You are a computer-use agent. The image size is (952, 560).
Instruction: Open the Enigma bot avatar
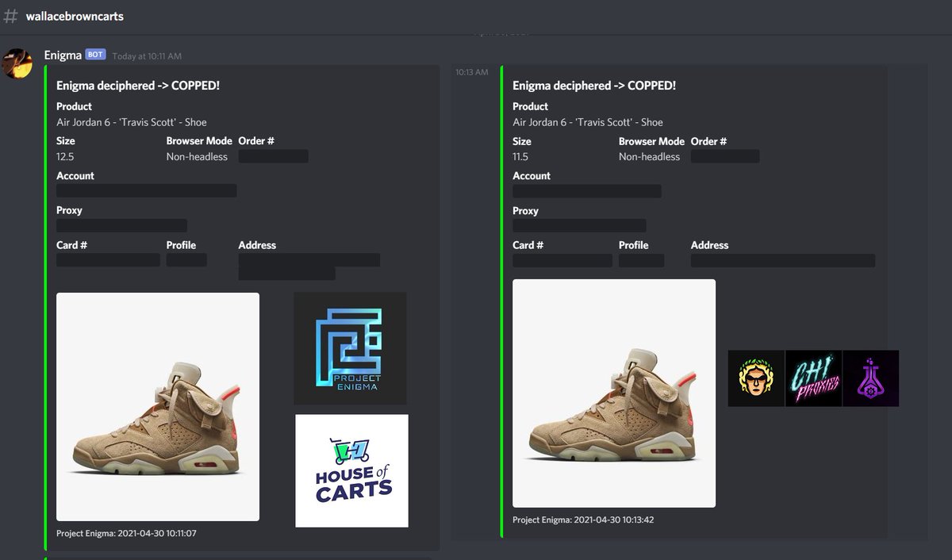click(x=17, y=63)
